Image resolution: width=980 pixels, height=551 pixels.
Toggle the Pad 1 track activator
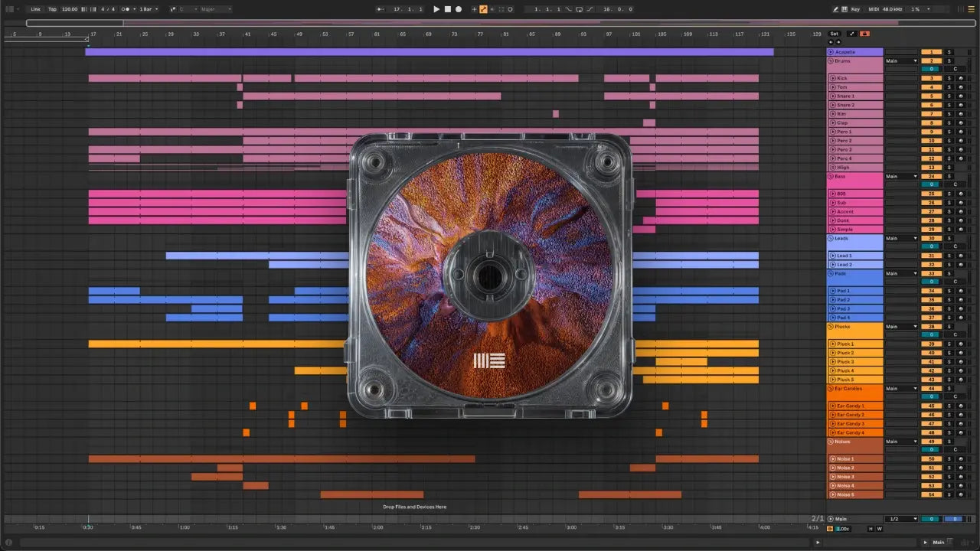point(930,292)
